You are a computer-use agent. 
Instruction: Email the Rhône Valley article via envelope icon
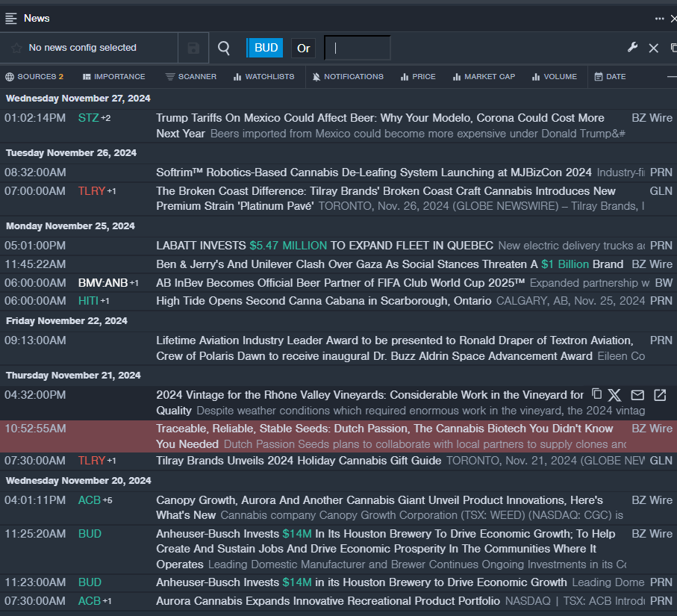pyautogui.click(x=637, y=395)
